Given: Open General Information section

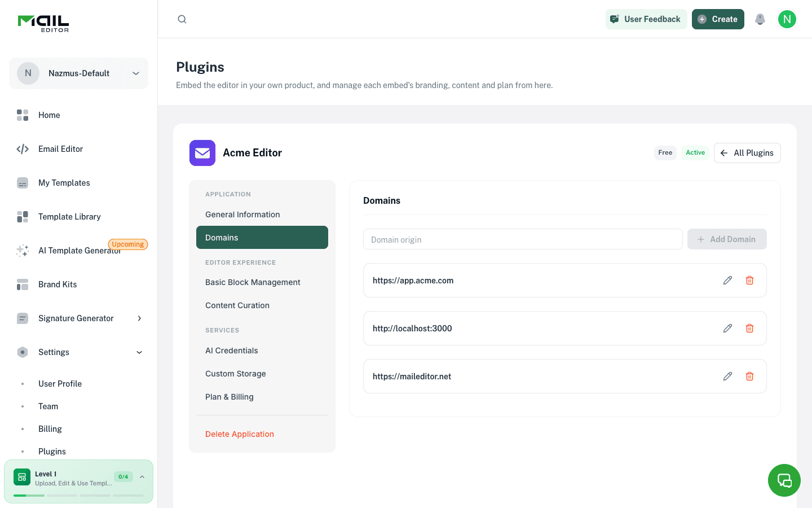Looking at the screenshot, I should tap(262, 214).
